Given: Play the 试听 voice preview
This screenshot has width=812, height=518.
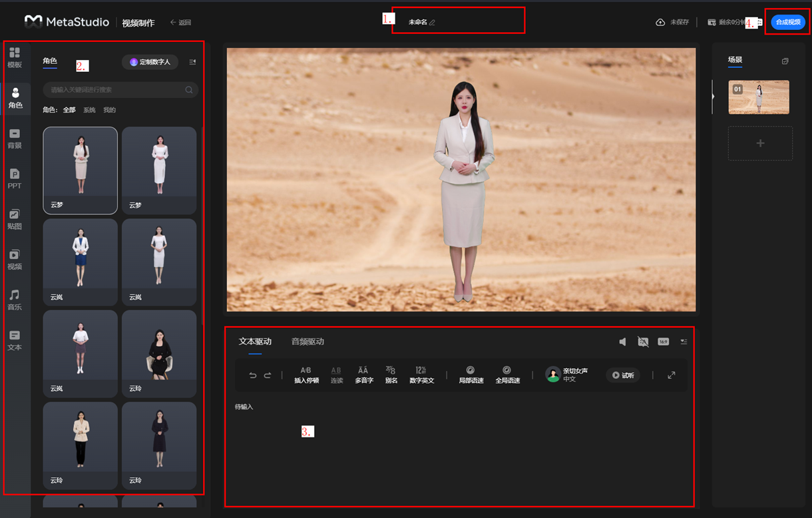Looking at the screenshot, I should pos(623,376).
